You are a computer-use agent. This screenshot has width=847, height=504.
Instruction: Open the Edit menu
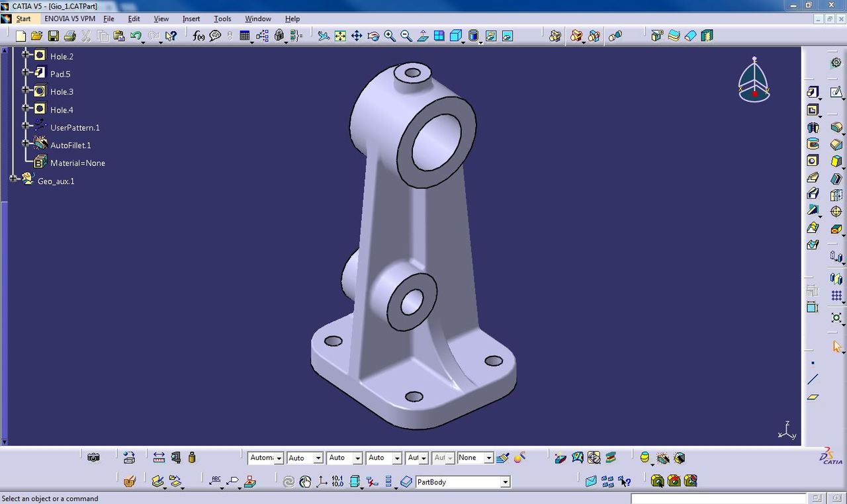point(134,19)
